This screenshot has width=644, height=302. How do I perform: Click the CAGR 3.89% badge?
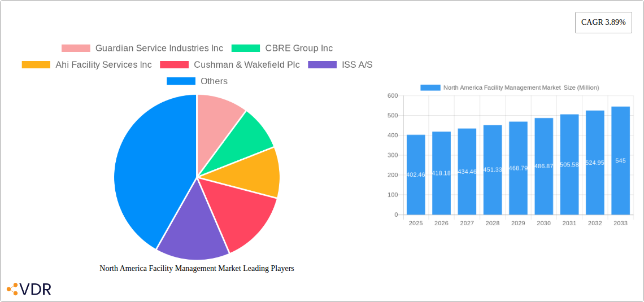coord(603,23)
